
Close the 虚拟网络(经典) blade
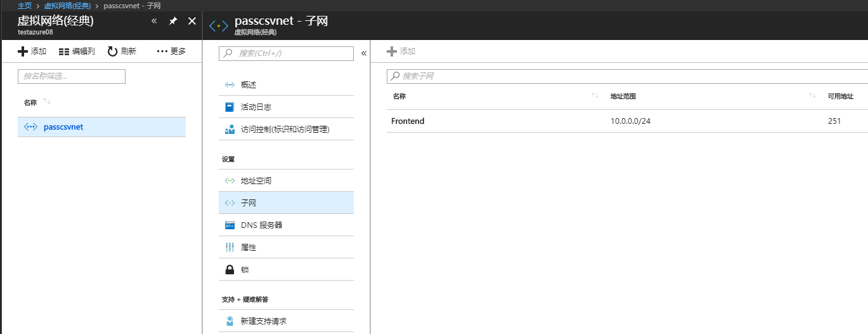[x=192, y=21]
